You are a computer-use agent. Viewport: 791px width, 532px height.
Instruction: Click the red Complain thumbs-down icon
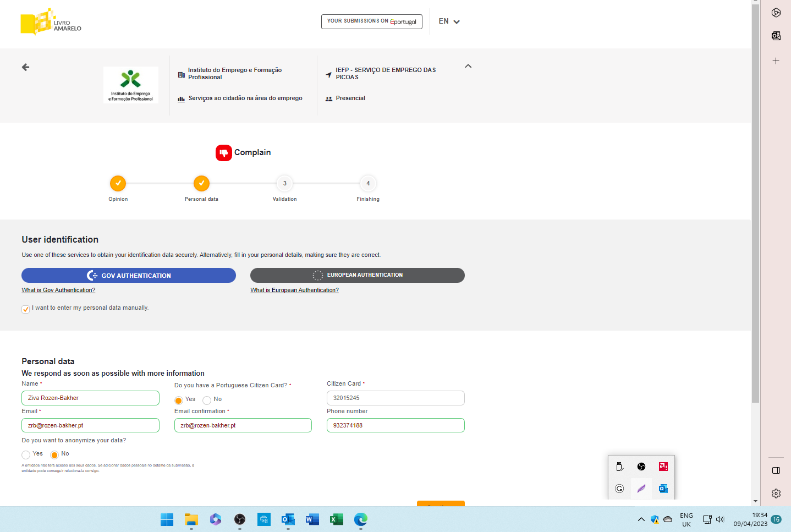(223, 153)
